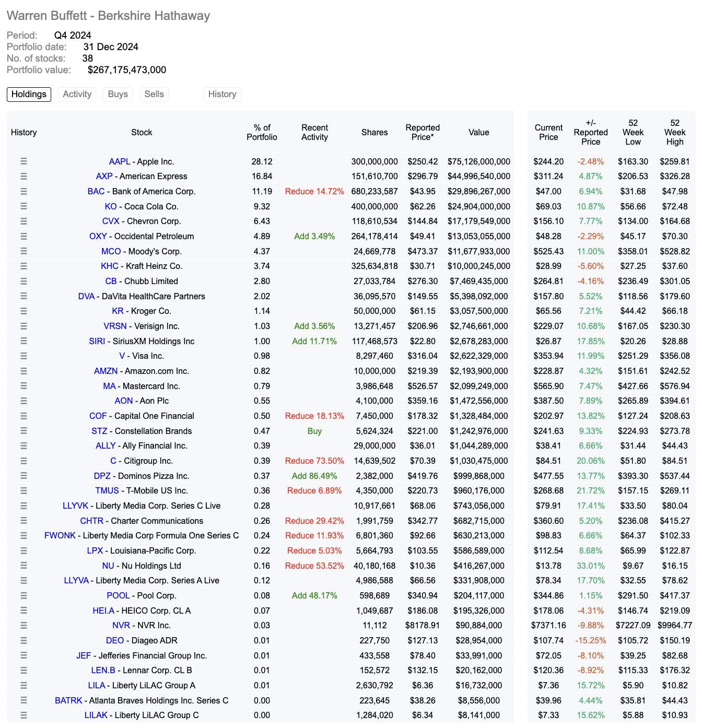The height and width of the screenshot is (728, 702).
Task: Open history icon for Mastercard Inc. row
Action: coord(24,386)
